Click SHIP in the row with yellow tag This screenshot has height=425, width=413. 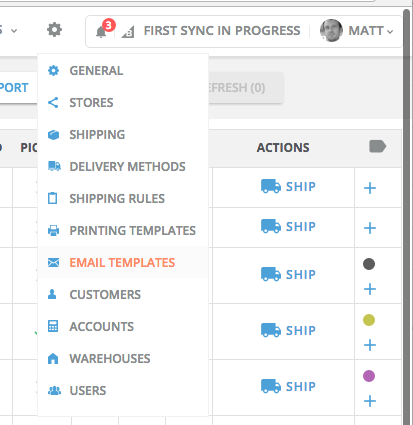(x=288, y=331)
